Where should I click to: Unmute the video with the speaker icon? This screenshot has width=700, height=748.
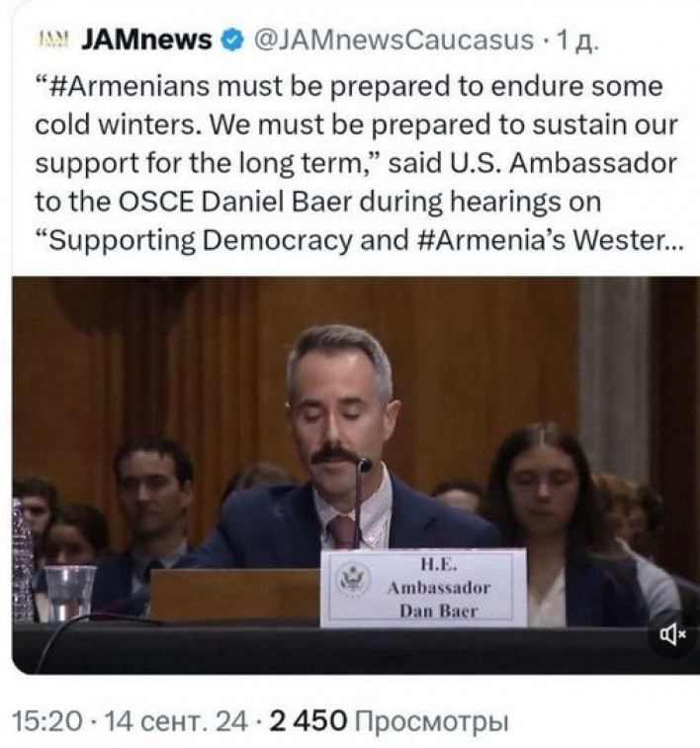(x=672, y=634)
